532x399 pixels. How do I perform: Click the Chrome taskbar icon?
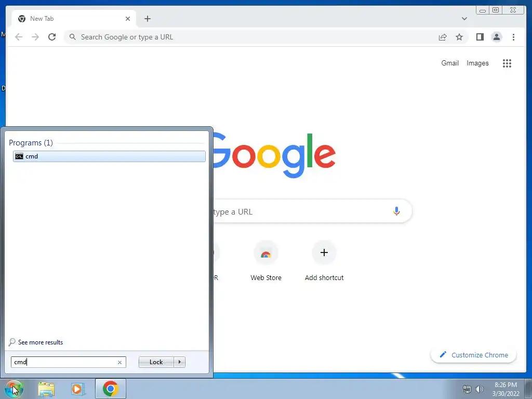[111, 389]
